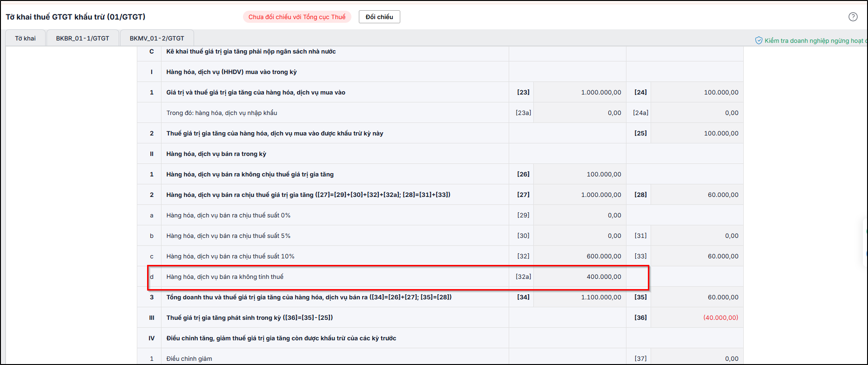The height and width of the screenshot is (365, 868).
Task: Click row Tổng doanh thu và thuế giá trị gia tăng
Action: (440, 297)
